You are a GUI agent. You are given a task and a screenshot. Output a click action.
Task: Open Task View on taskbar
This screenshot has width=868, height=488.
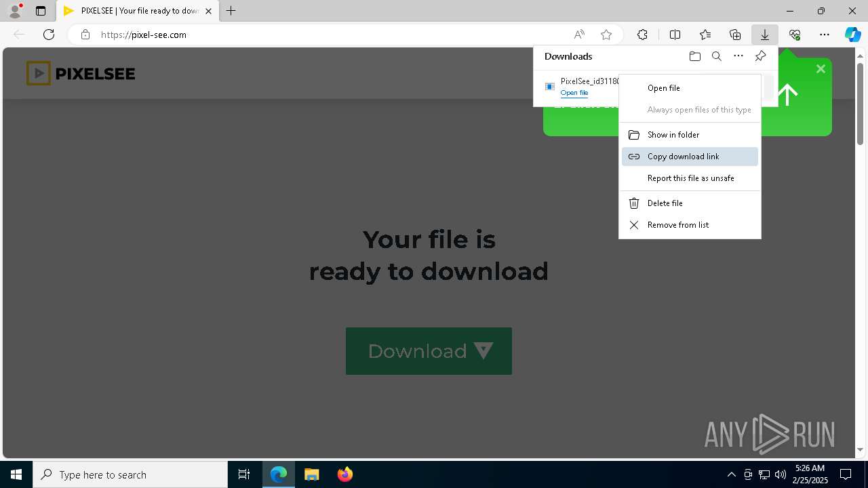click(244, 474)
